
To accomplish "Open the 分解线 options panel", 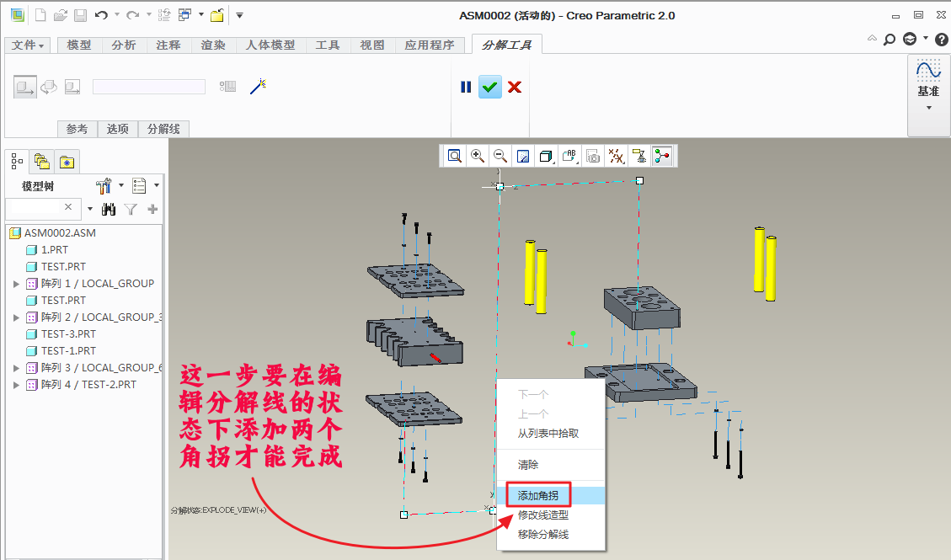I will pyautogui.click(x=163, y=129).
